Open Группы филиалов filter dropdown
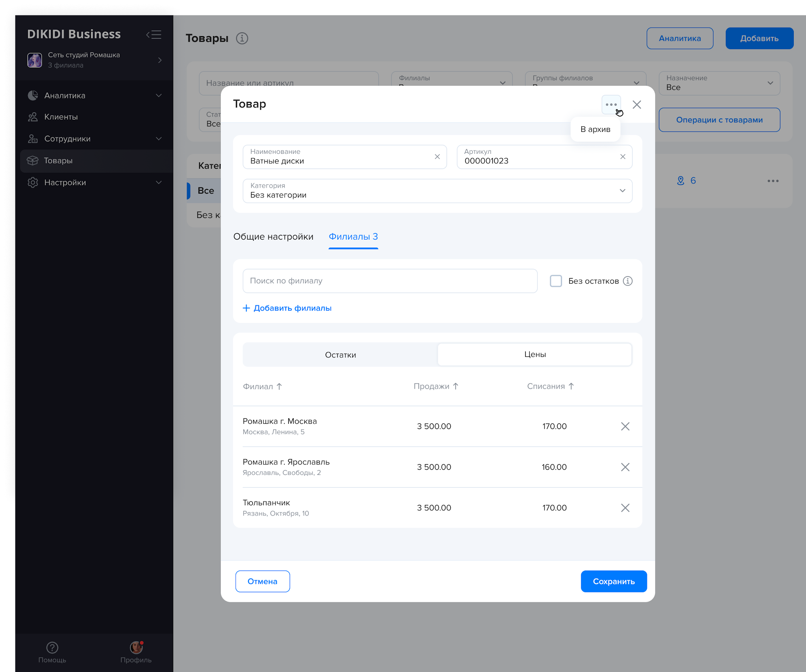This screenshot has height=672, width=806. 585,79
